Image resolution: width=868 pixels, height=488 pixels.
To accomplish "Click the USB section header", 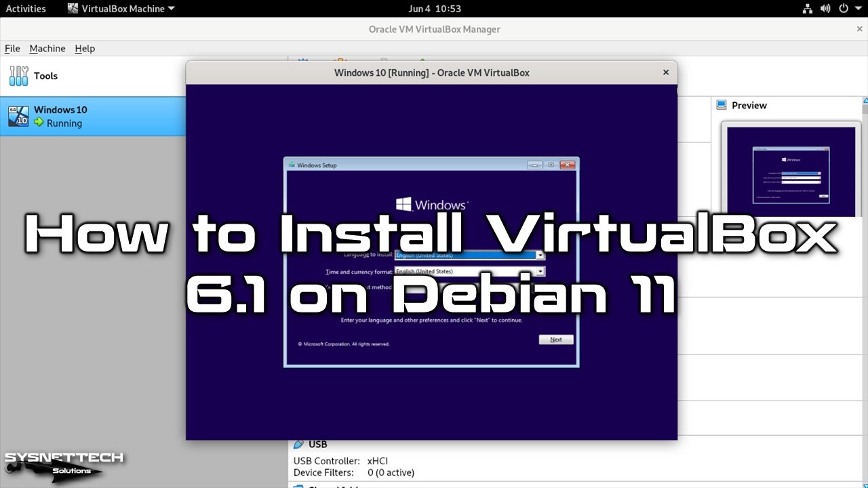I will click(318, 444).
